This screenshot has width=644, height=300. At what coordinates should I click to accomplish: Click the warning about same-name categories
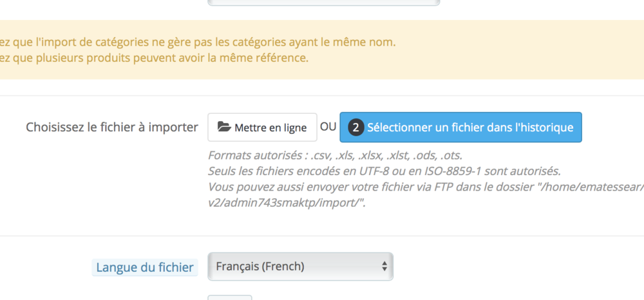coord(198,42)
